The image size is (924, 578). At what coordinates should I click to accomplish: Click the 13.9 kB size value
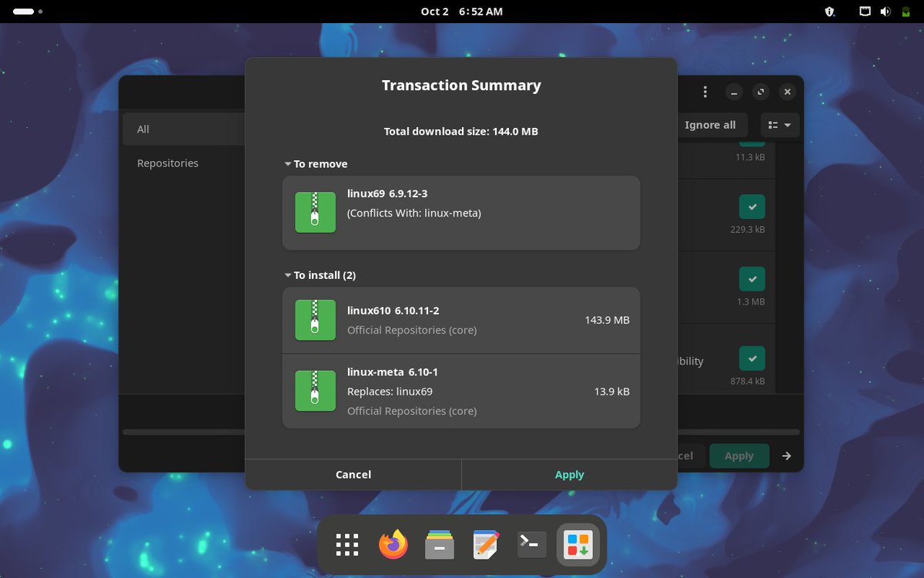tap(612, 391)
